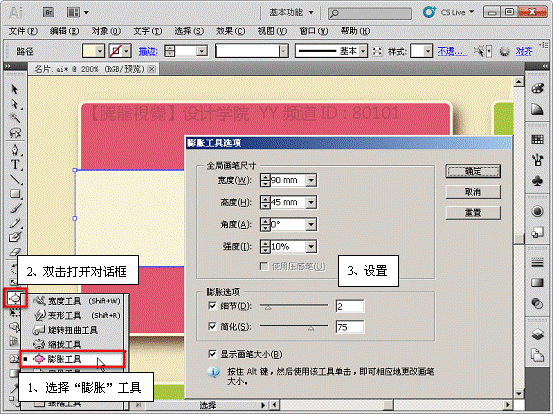Open the 基本功能 workspace dropdown
Image resolution: width=553 pixels, height=414 pixels.
(291, 12)
